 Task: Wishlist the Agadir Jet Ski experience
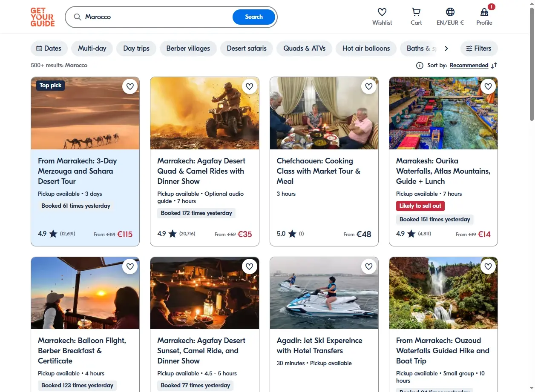[x=369, y=266]
